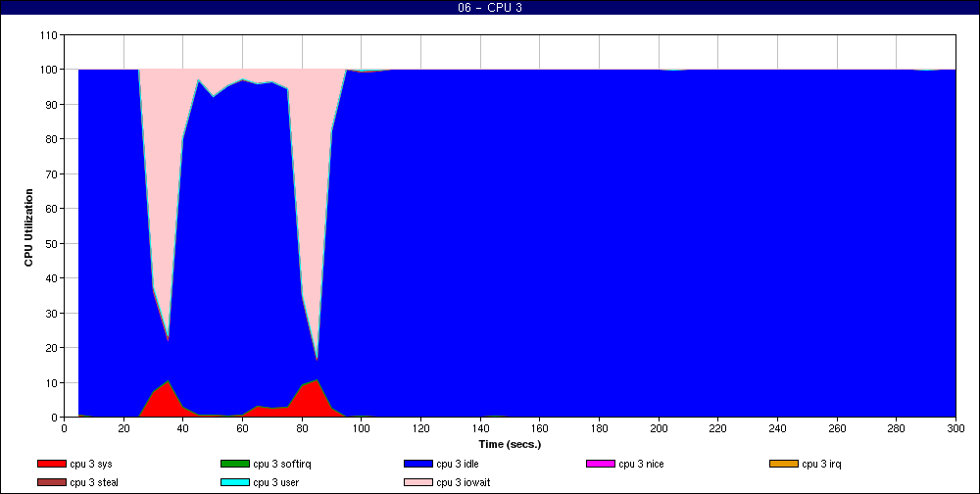Click the green cpu 3 softirq swatch
The height and width of the screenshot is (494, 980).
pos(234,464)
